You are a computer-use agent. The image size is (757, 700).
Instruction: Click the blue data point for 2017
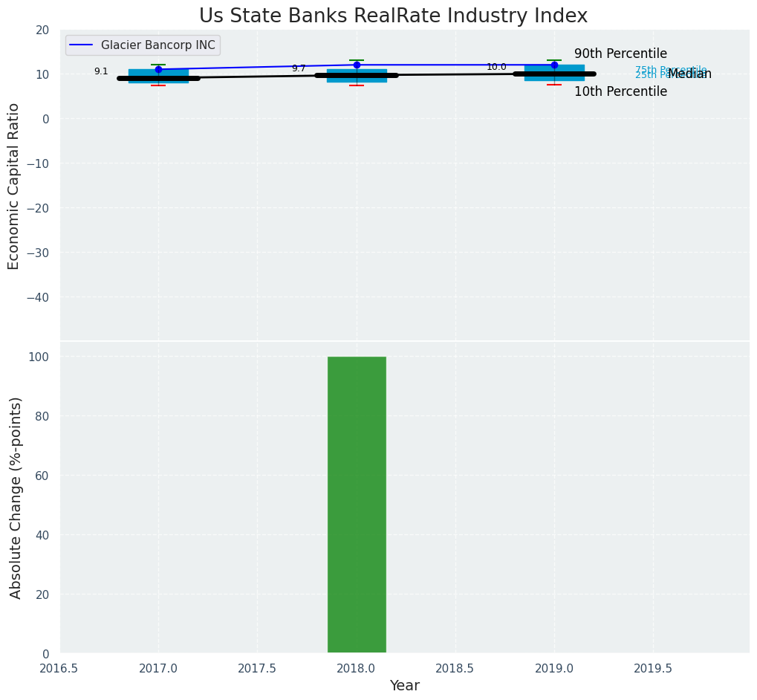point(158,69)
